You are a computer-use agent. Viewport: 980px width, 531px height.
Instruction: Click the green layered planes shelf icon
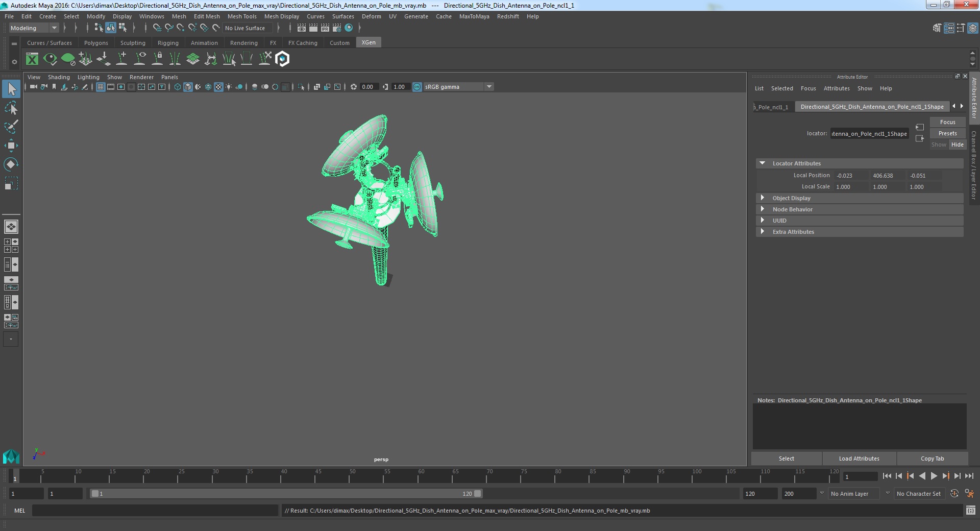pyautogui.click(x=193, y=59)
